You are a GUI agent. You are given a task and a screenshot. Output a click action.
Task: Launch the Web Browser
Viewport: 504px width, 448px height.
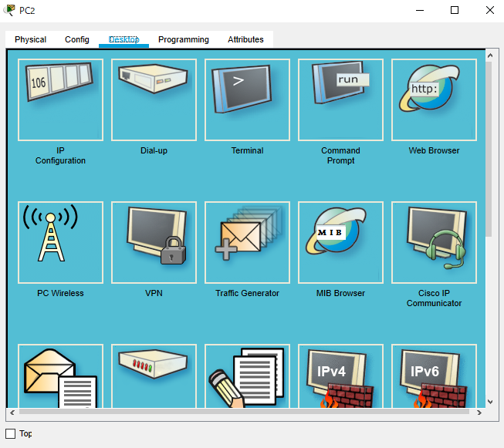tap(434, 100)
